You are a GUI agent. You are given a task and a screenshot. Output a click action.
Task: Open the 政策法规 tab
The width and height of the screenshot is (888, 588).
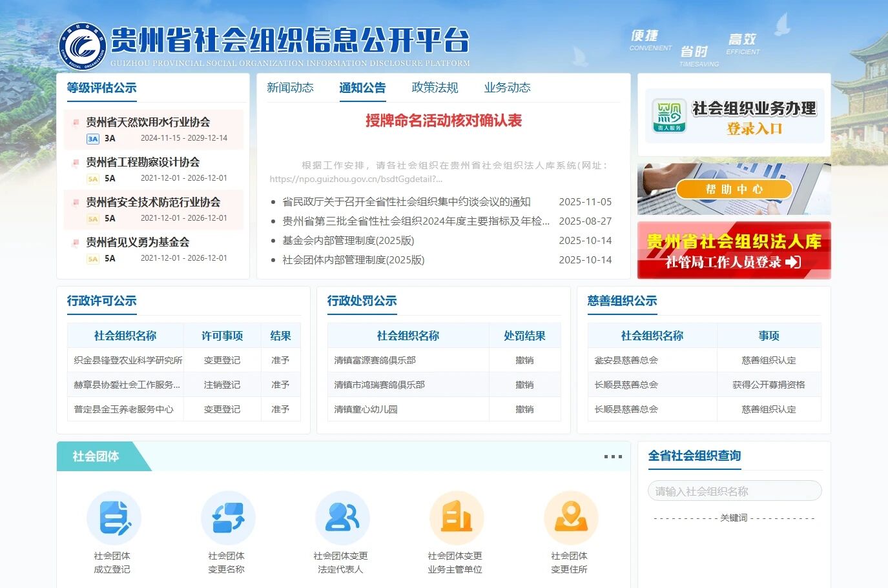tap(435, 88)
